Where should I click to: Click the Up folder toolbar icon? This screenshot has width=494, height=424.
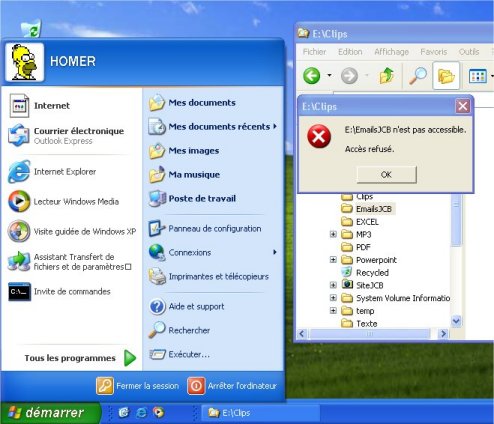point(387,76)
